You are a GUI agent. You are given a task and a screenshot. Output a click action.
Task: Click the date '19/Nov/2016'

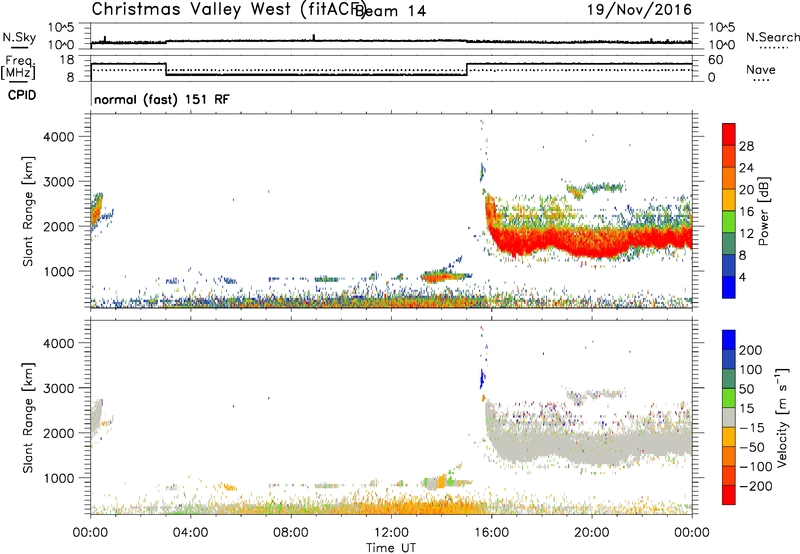[639, 9]
